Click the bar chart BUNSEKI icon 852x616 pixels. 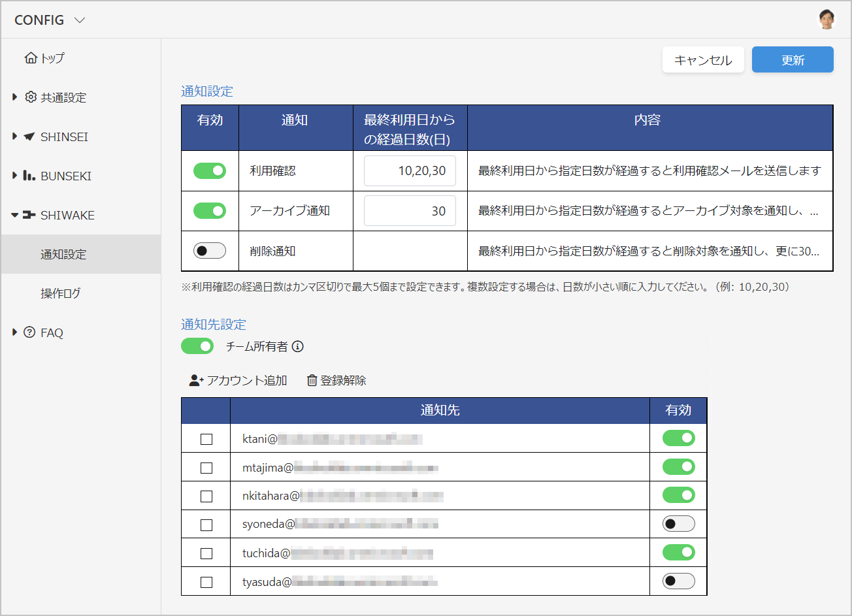tap(29, 176)
